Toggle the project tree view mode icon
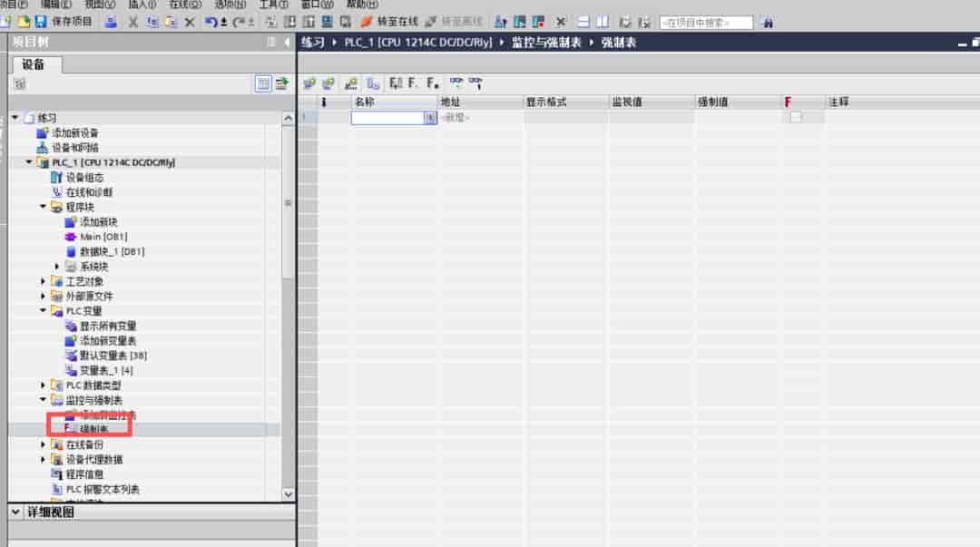Screen dimensions: 980x547 pos(263,83)
